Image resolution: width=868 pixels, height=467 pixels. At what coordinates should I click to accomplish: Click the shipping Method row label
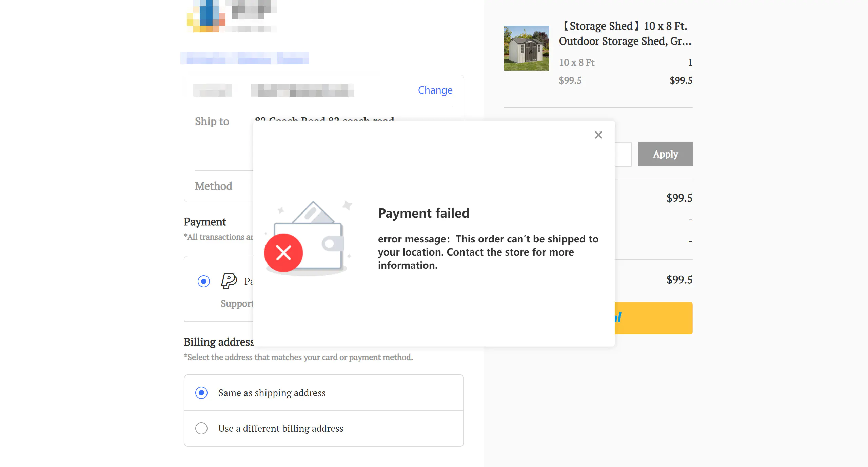click(214, 186)
